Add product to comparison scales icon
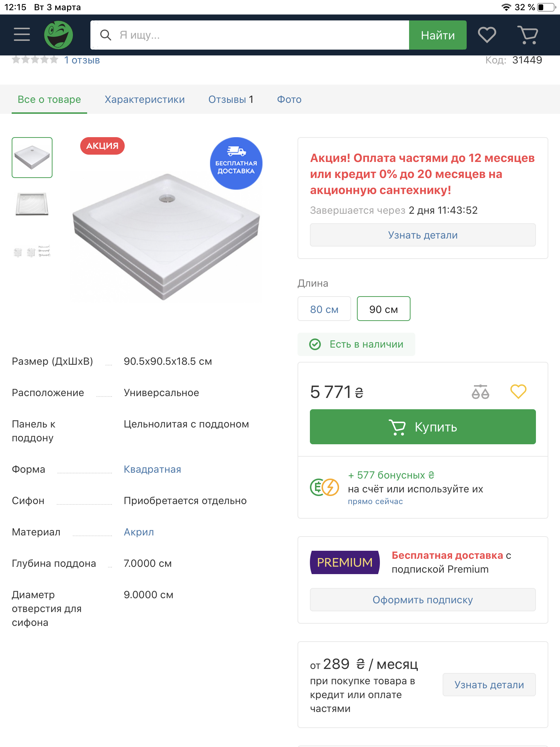 (x=480, y=392)
